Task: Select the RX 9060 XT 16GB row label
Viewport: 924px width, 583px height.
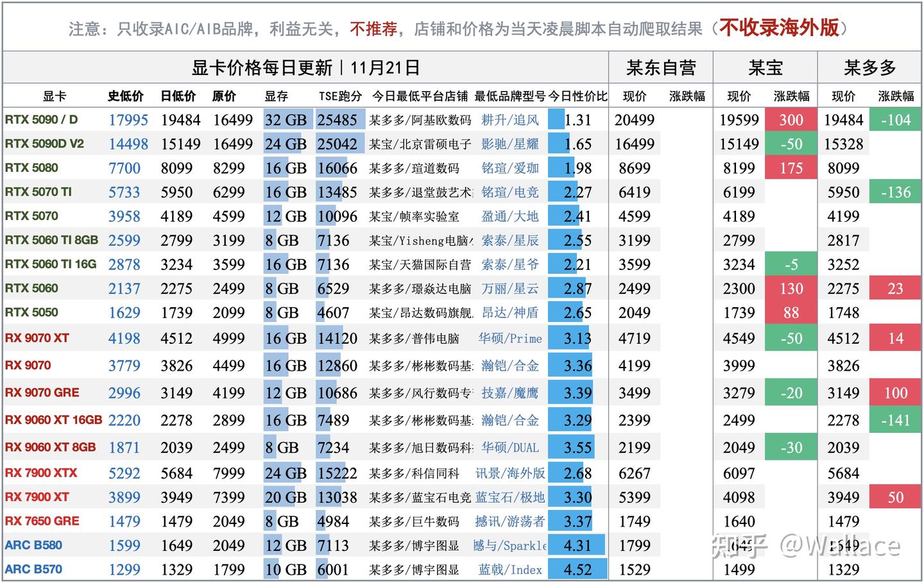Action: tap(54, 420)
